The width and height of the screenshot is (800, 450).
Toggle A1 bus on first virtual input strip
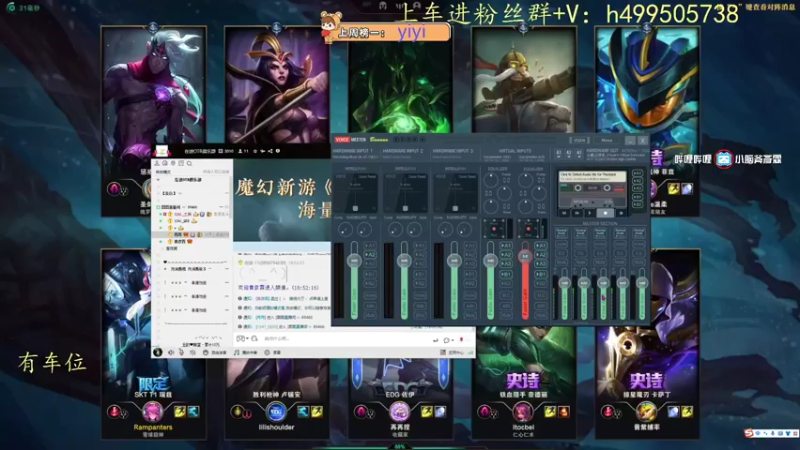point(506,245)
